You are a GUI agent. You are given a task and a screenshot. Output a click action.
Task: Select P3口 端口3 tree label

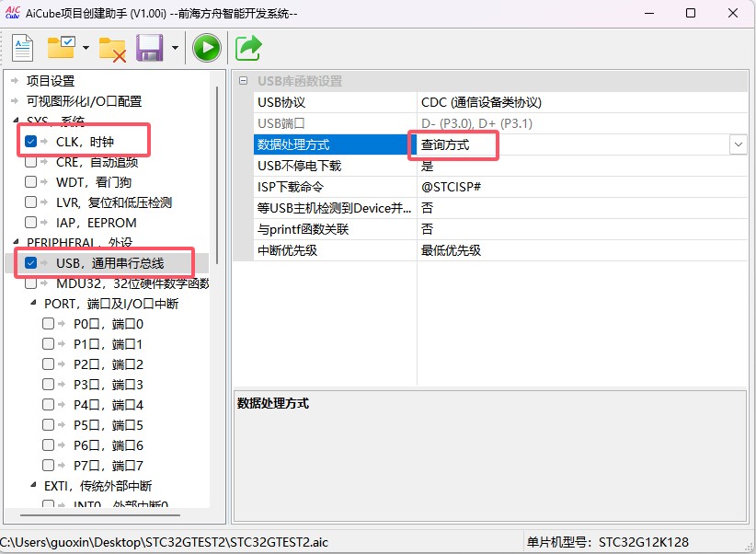[109, 385]
